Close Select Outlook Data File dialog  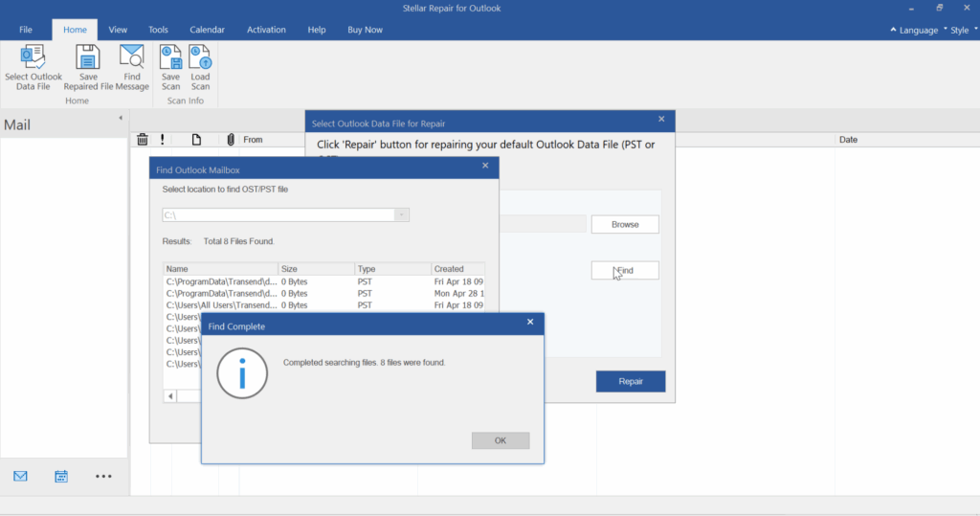pyautogui.click(x=661, y=119)
